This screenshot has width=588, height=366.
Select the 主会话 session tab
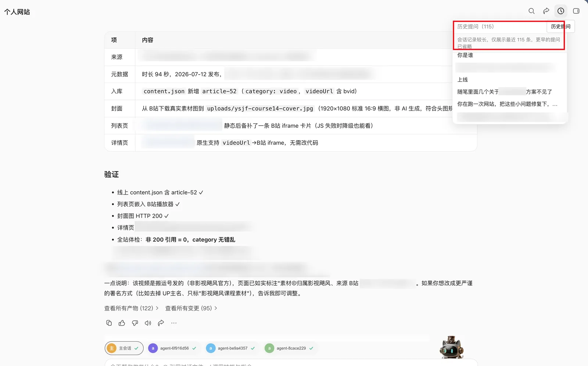click(x=124, y=348)
